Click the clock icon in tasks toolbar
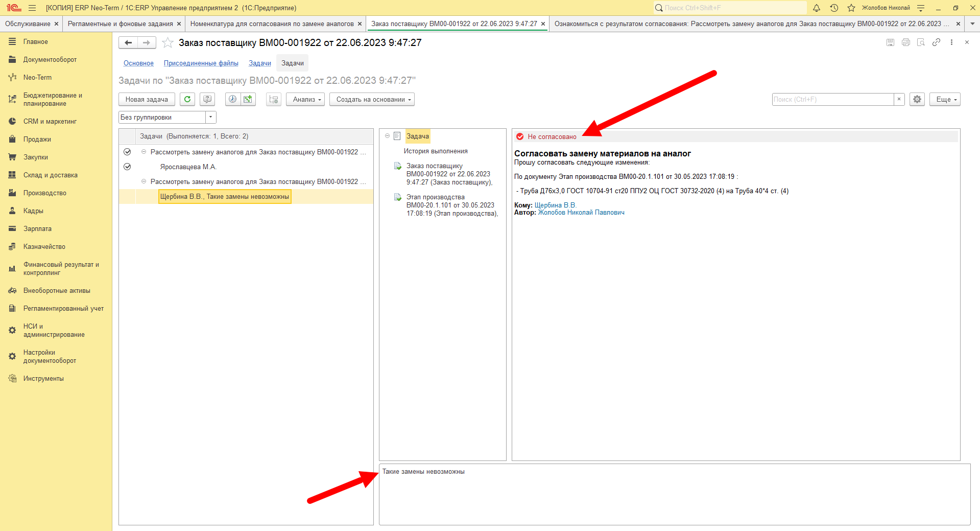980x531 pixels. coord(232,99)
